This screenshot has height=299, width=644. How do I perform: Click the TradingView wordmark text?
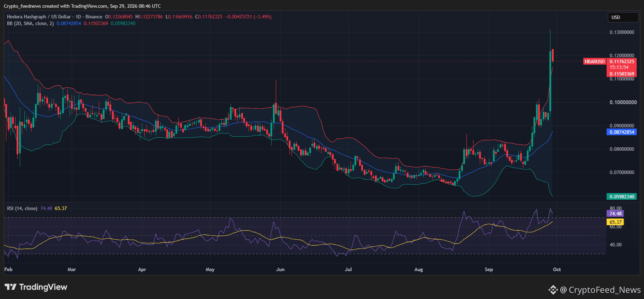[x=43, y=287]
